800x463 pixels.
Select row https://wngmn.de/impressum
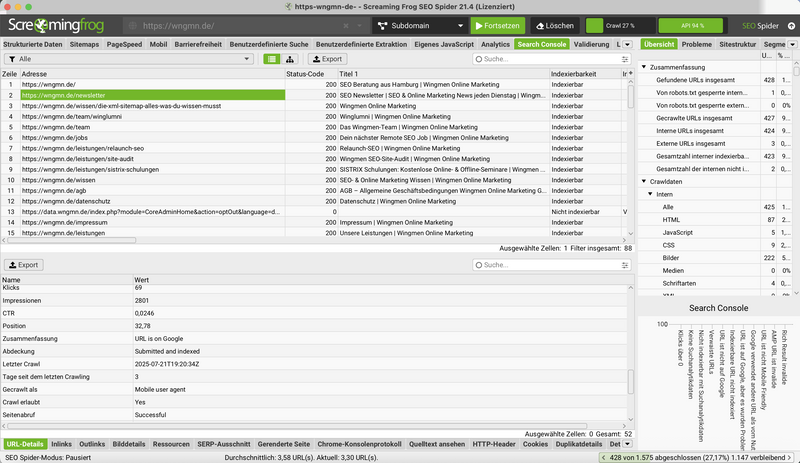tap(316, 223)
